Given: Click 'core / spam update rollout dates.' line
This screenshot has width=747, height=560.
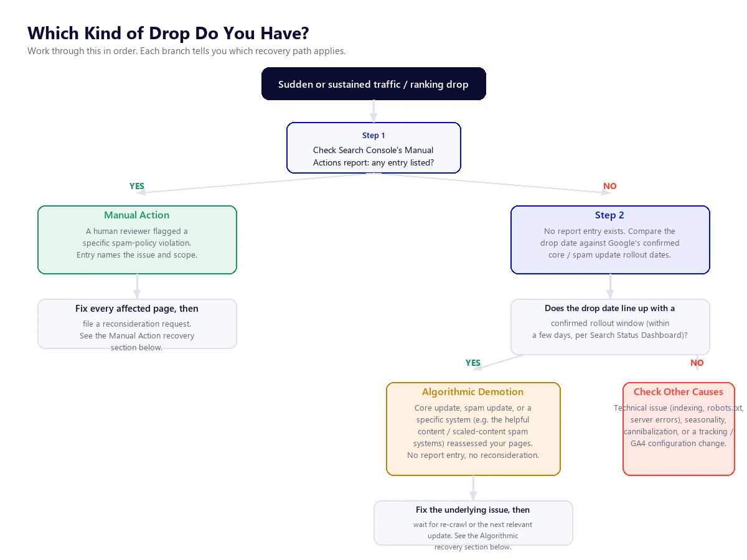Looking at the screenshot, I should (610, 255).
